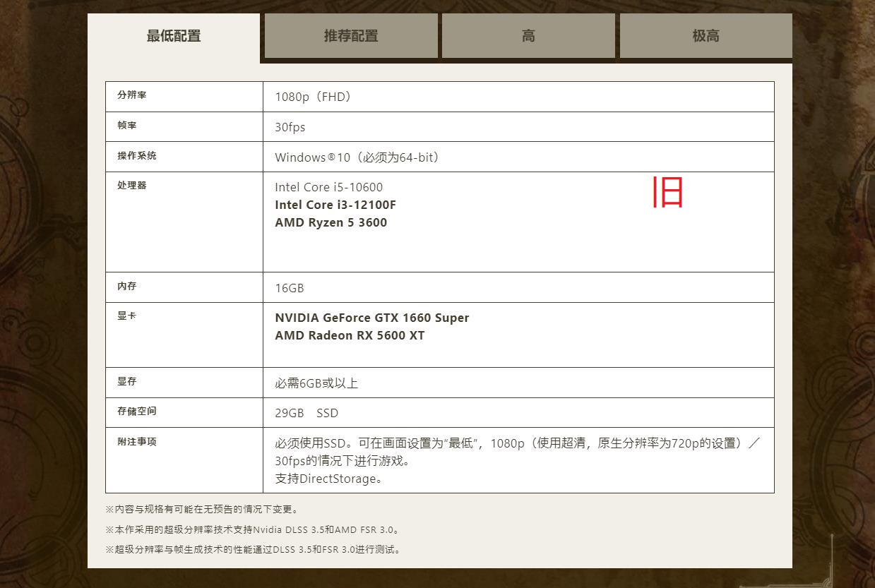Click the Windows 10 64-bit requirement text
The width and height of the screenshot is (875, 588).
(357, 157)
